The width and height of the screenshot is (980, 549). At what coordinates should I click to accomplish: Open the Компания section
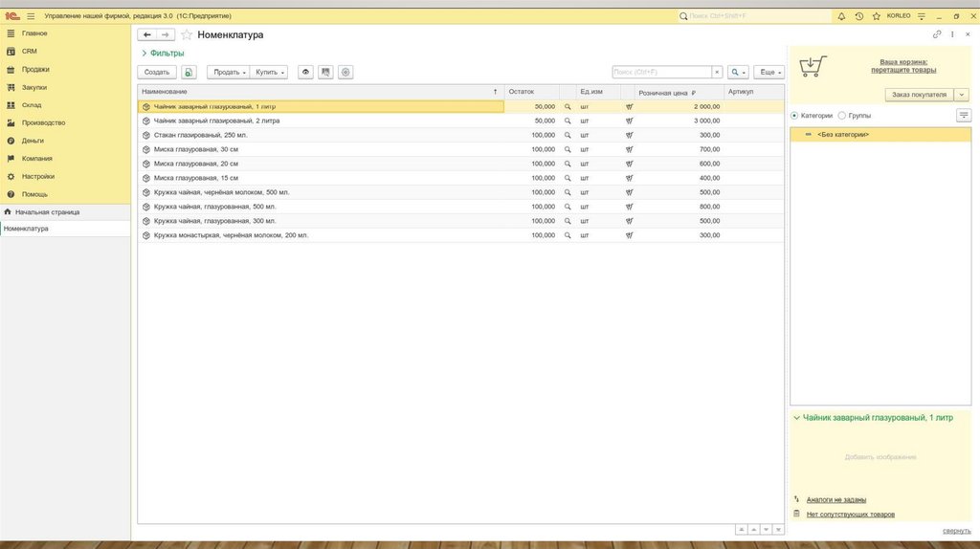37,159
